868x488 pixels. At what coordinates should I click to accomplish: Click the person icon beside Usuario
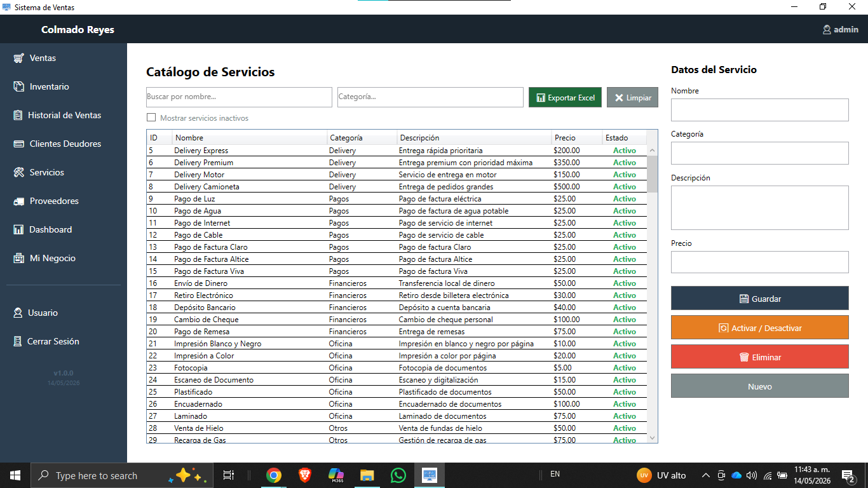tap(18, 313)
